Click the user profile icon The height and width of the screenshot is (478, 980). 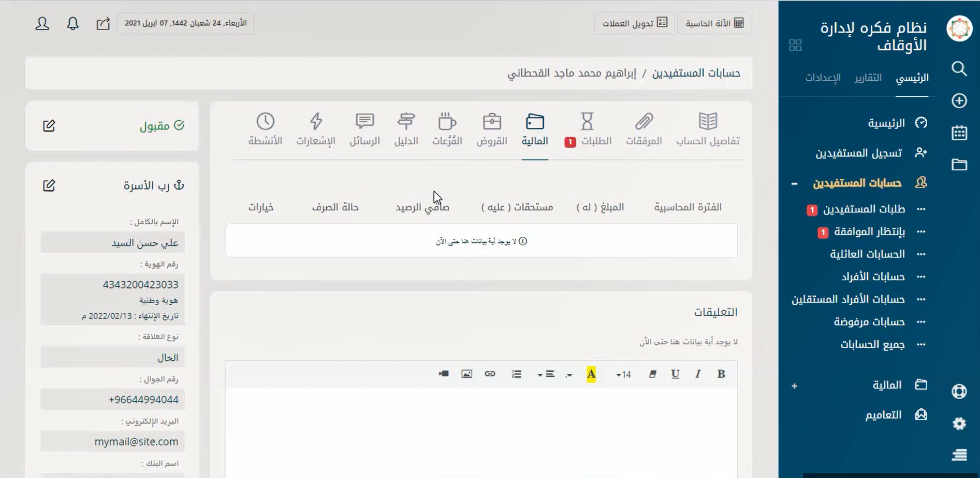point(42,23)
